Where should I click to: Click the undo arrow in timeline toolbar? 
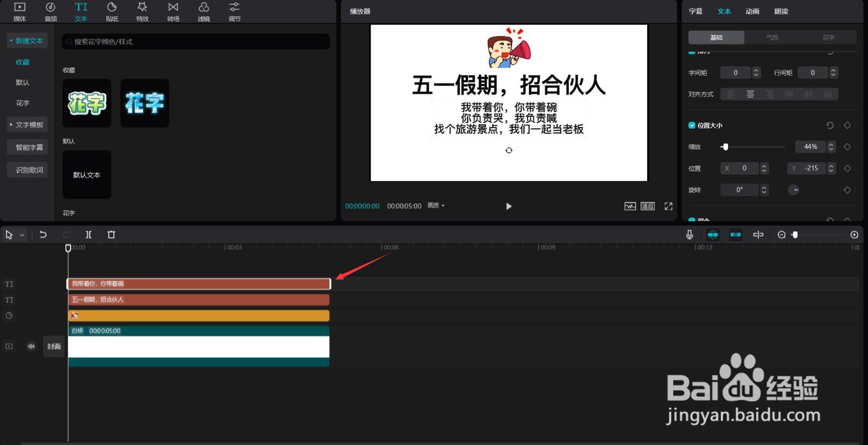43,235
